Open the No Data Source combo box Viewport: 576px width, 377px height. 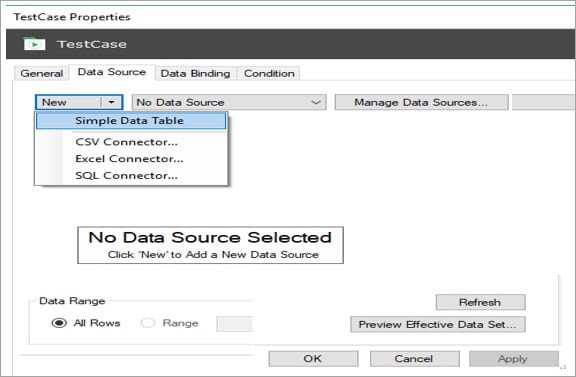point(229,102)
